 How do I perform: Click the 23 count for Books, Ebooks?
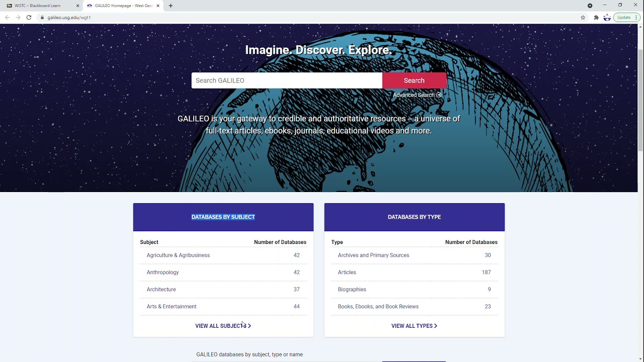[488, 307]
